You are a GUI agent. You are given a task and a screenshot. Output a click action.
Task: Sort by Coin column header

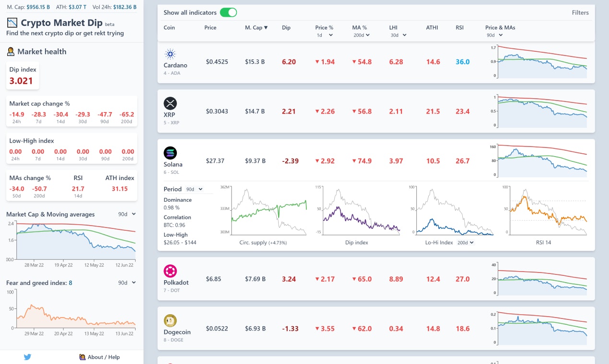[x=169, y=27]
